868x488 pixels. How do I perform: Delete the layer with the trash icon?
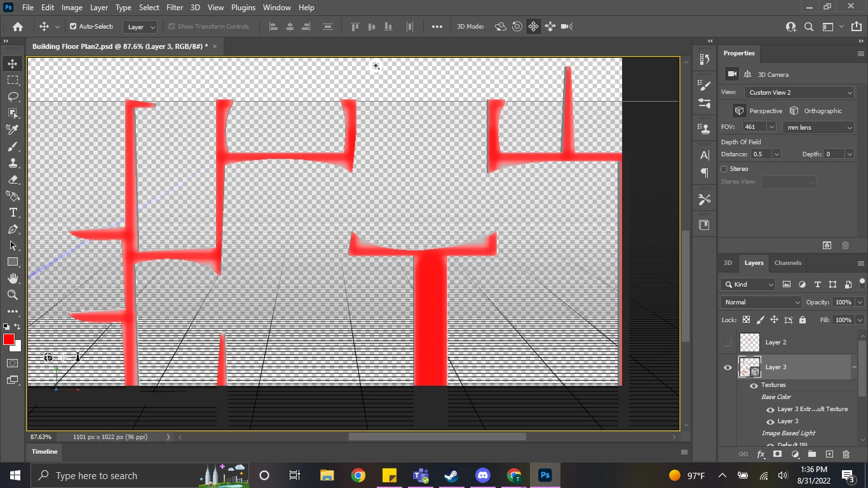[x=846, y=454]
